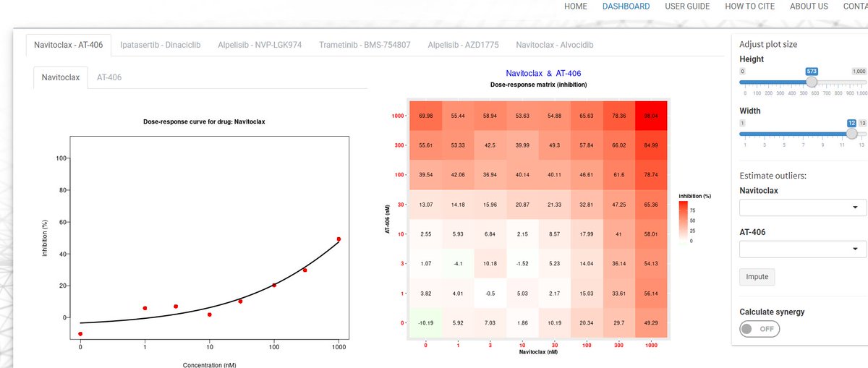The width and height of the screenshot is (868, 368).
Task: Click the 42.5 matrix cell
Action: [x=490, y=145]
